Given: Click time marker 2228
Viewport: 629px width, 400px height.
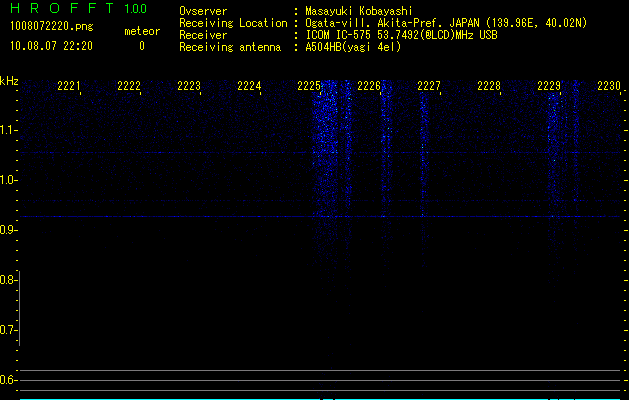Looking at the screenshot, I should (489, 85).
